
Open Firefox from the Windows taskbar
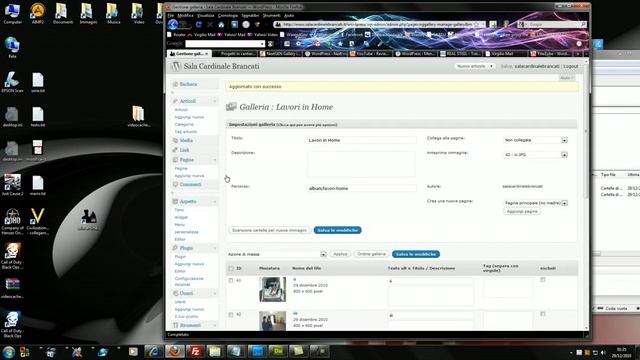coord(175,351)
